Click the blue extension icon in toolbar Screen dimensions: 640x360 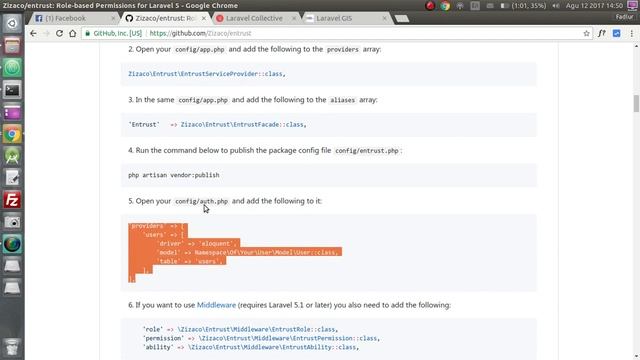pyautogui.click(x=616, y=33)
